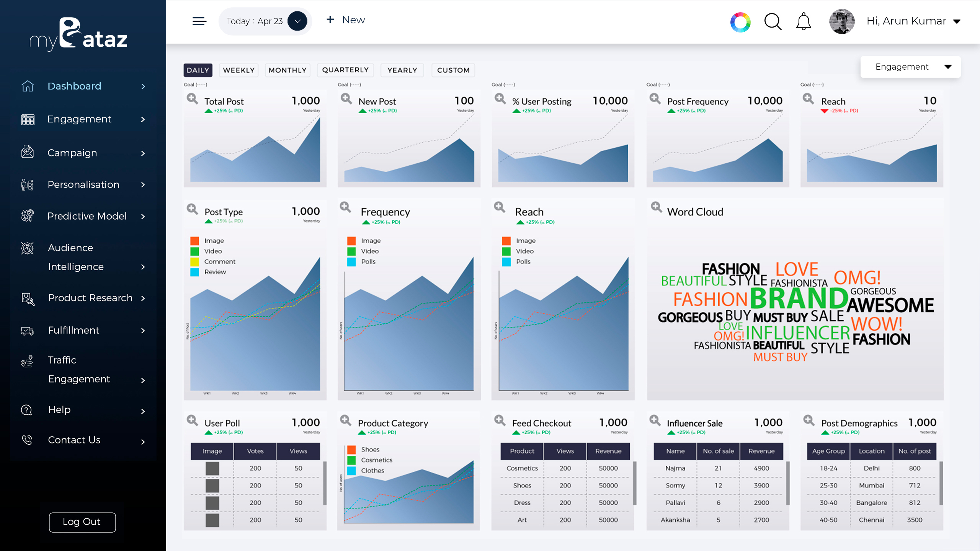980x551 pixels.
Task: Zoom into the Total Post chart
Action: click(192, 99)
